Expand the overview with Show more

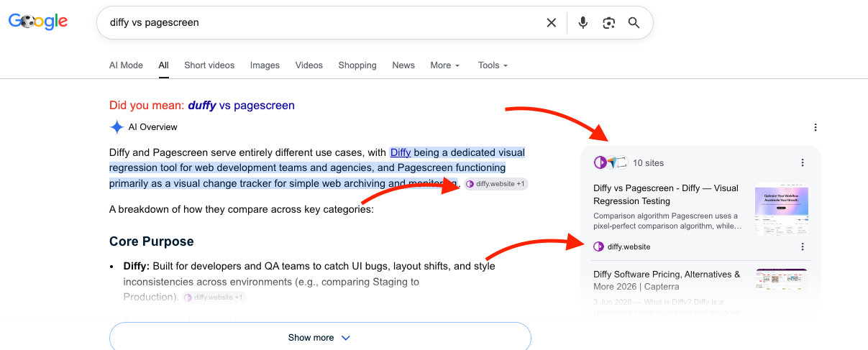(x=320, y=337)
